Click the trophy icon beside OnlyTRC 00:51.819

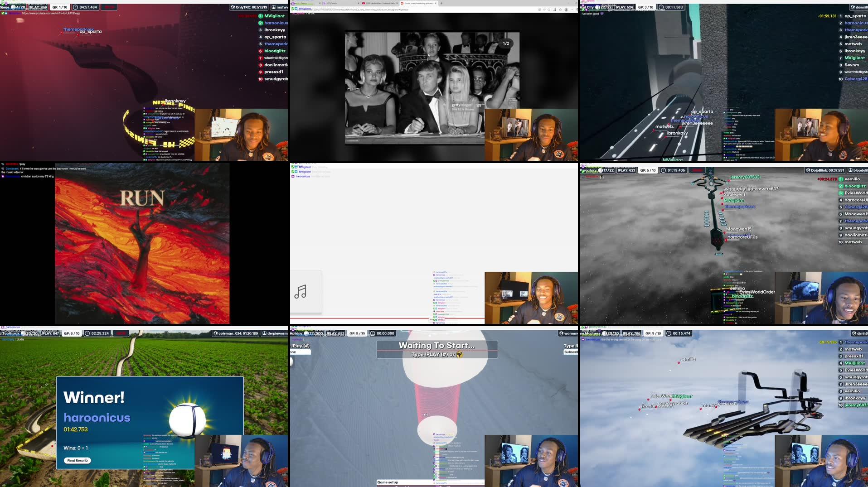tap(233, 7)
